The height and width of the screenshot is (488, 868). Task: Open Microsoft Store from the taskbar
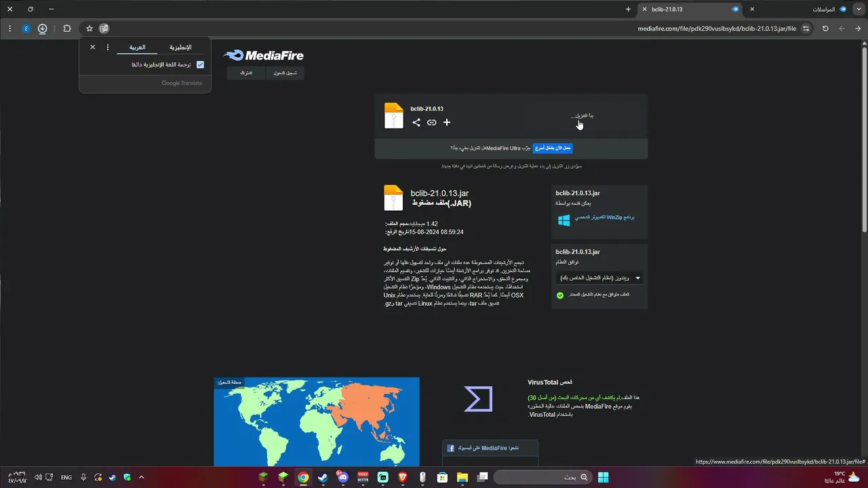point(442,478)
